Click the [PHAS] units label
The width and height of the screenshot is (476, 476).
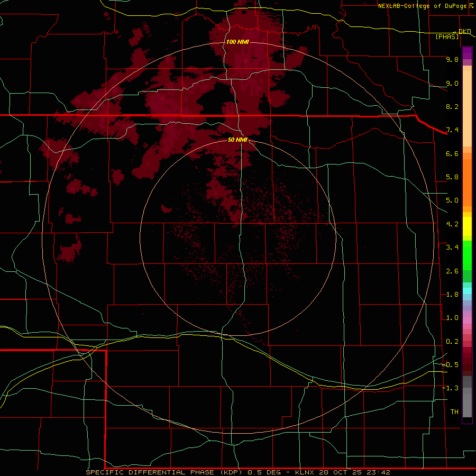pyautogui.click(x=447, y=36)
